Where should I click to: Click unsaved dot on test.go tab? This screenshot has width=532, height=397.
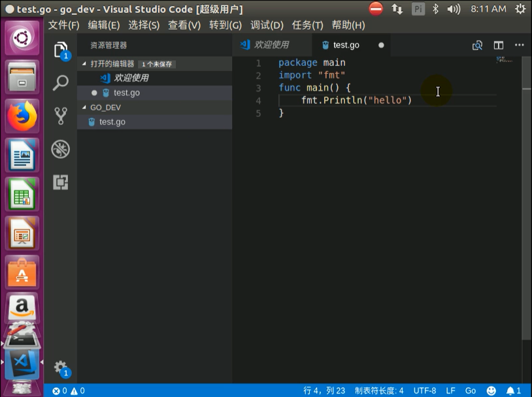tap(381, 45)
